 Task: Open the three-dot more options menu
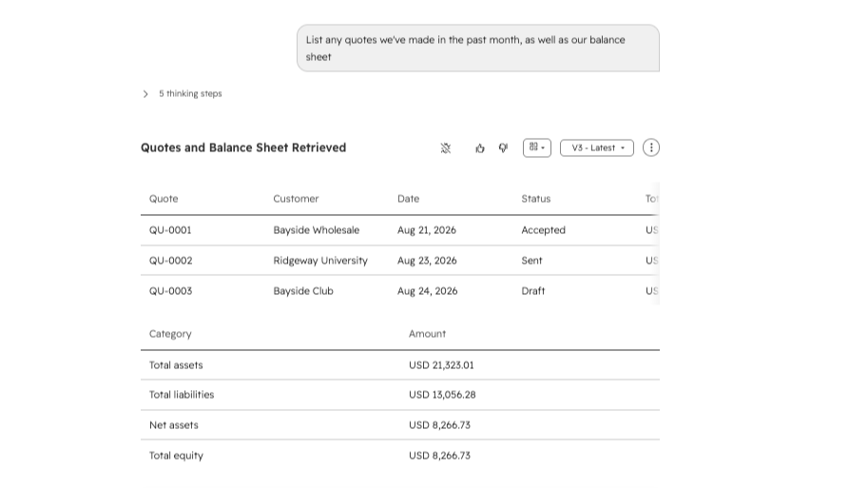coord(651,147)
